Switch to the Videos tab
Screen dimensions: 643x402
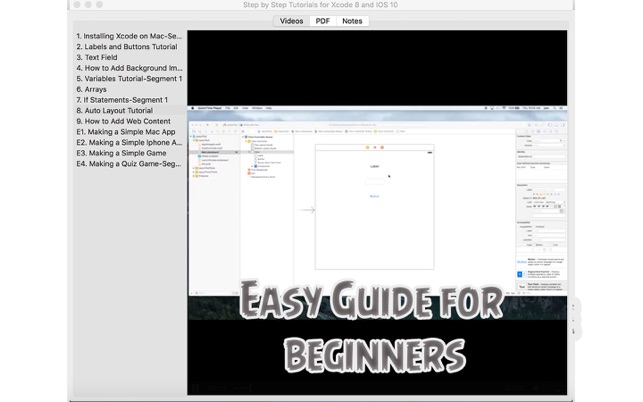[x=291, y=21]
